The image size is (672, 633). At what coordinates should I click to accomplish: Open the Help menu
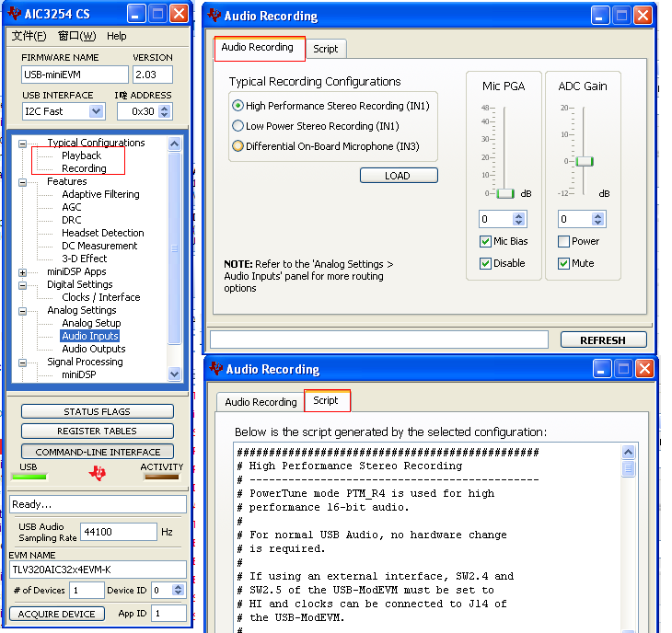117,36
